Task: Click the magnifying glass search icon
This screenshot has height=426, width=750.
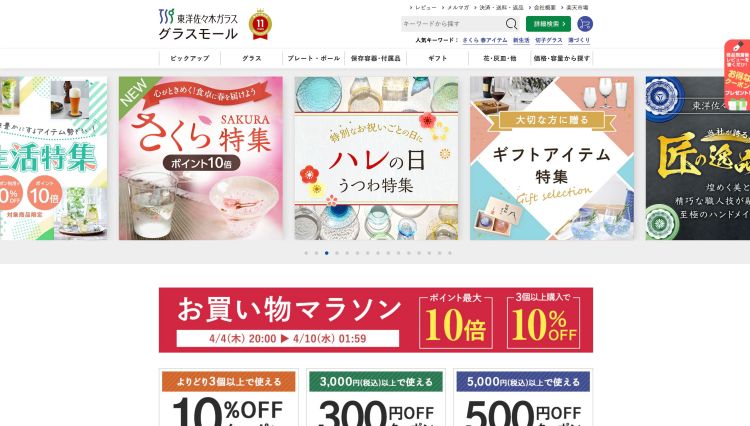Action: [x=511, y=24]
